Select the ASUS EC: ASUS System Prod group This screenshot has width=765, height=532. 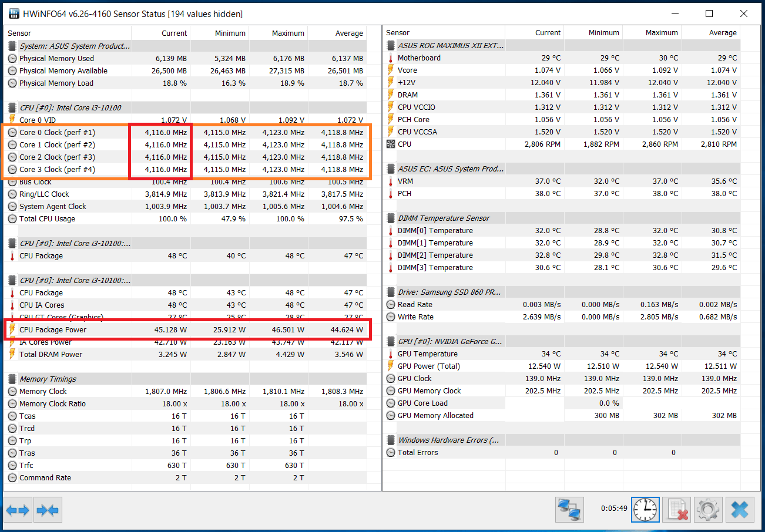pos(563,169)
